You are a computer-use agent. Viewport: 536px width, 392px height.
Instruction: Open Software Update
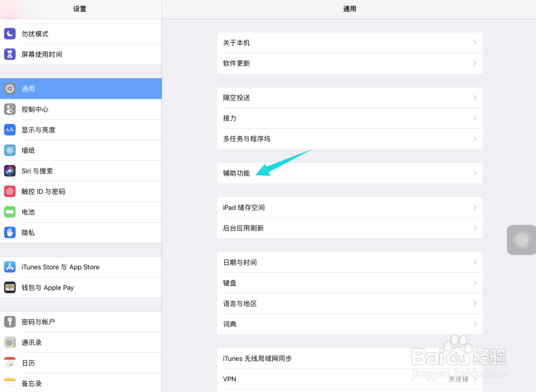(349, 63)
